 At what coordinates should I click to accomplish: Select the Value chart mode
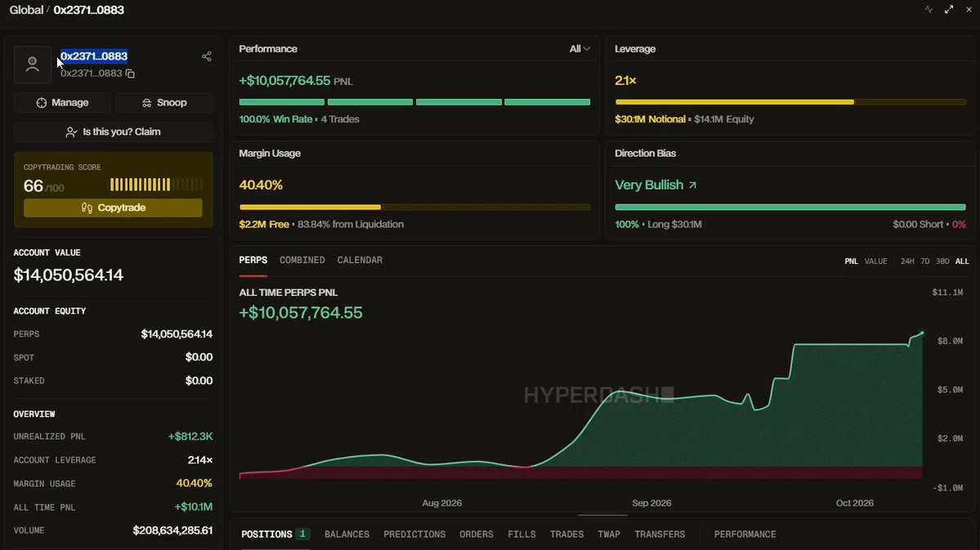point(875,262)
